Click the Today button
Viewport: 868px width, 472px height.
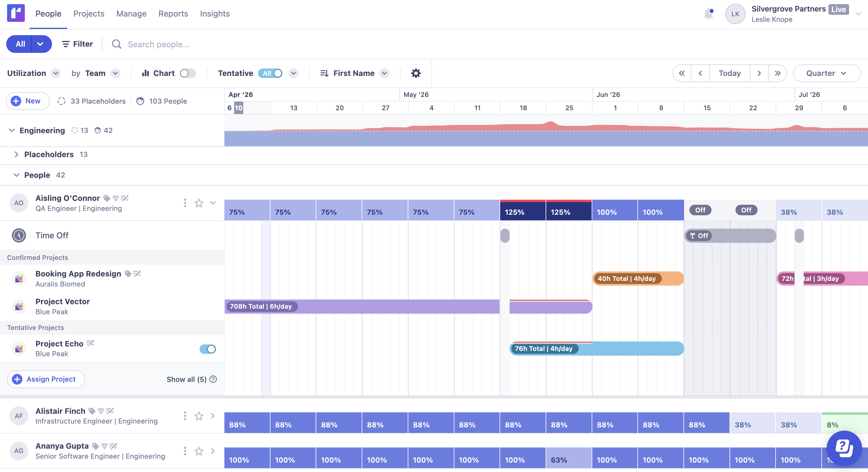[x=730, y=73]
